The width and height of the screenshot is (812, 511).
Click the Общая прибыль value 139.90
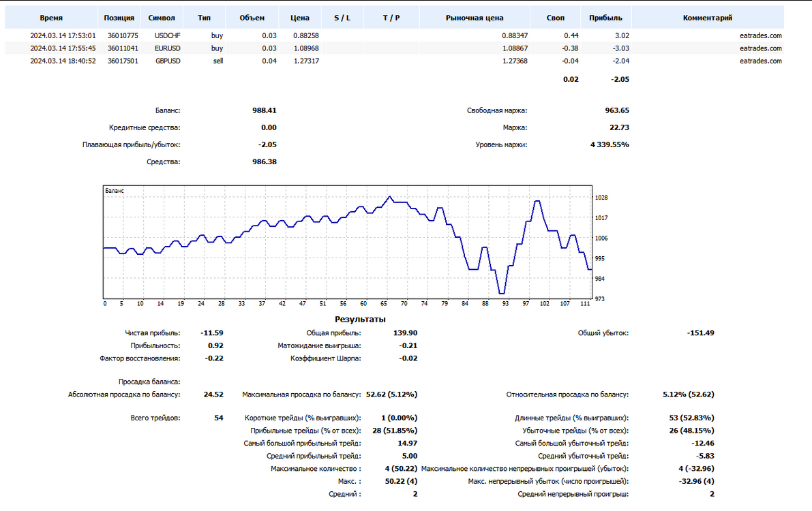tap(405, 333)
